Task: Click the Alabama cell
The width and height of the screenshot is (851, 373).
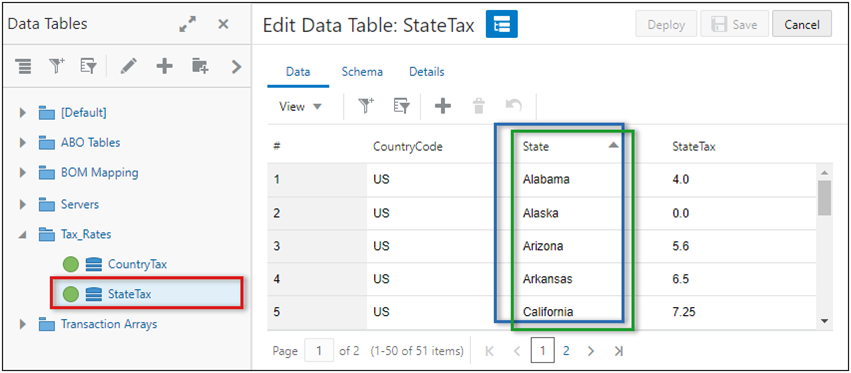Action: tap(546, 179)
